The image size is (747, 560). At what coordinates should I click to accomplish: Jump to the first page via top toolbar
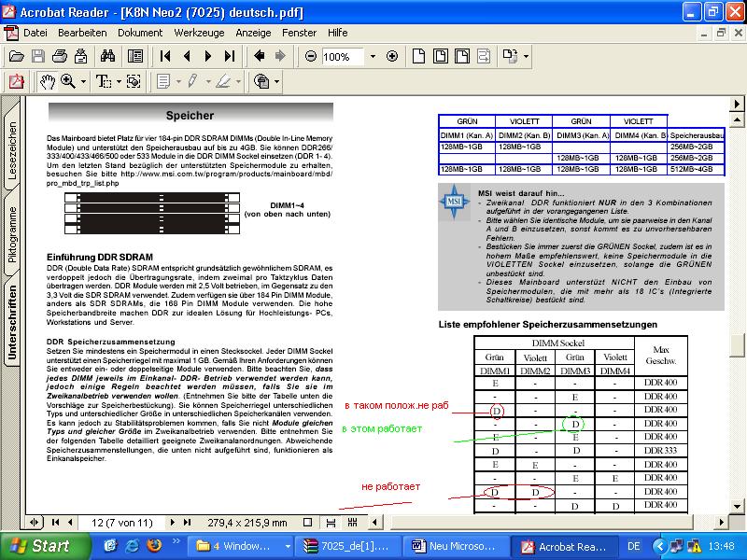(x=165, y=56)
